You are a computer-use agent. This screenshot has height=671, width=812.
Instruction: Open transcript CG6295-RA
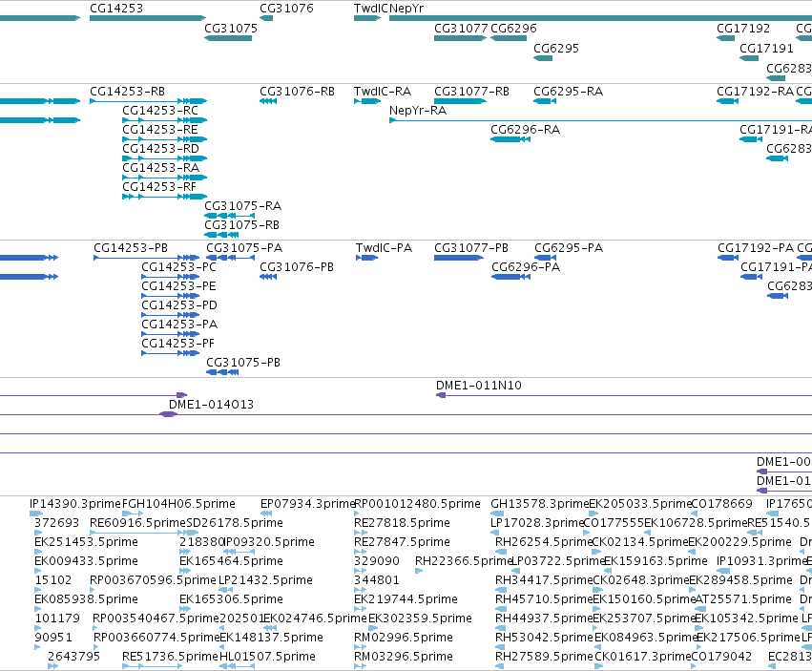pos(568,92)
